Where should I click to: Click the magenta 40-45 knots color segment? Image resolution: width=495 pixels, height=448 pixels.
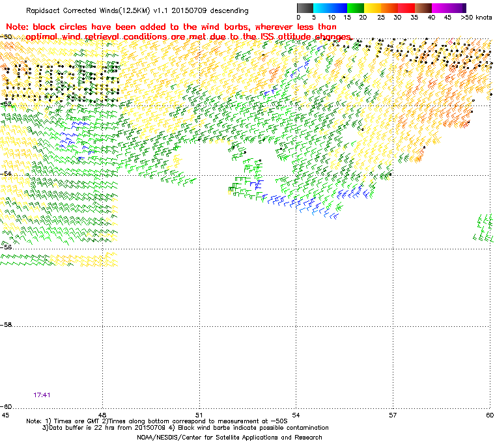440,8
